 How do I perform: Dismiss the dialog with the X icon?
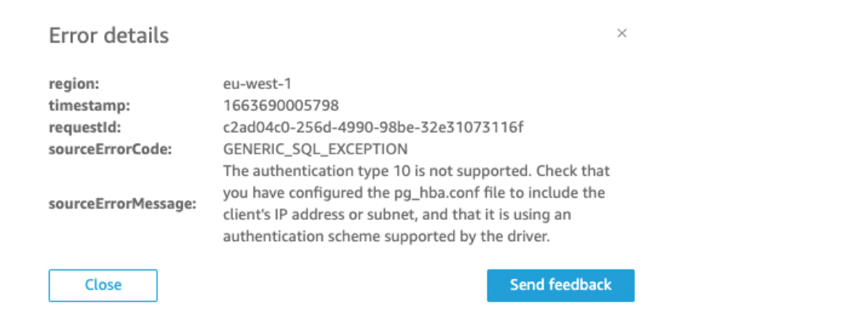621,34
